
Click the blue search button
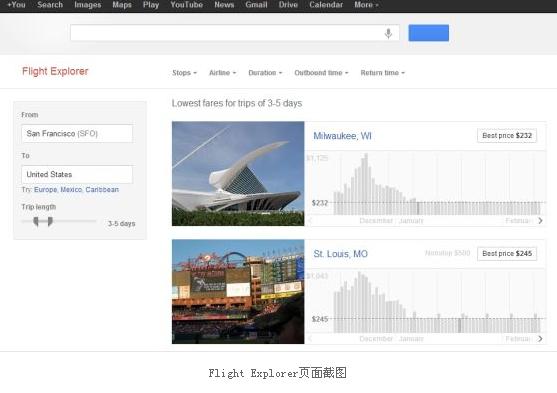coord(428,33)
